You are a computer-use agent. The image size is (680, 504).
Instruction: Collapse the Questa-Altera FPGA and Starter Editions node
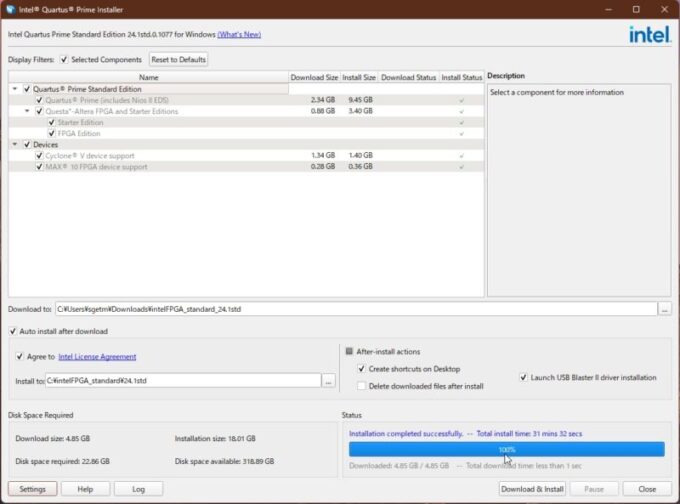(27, 111)
